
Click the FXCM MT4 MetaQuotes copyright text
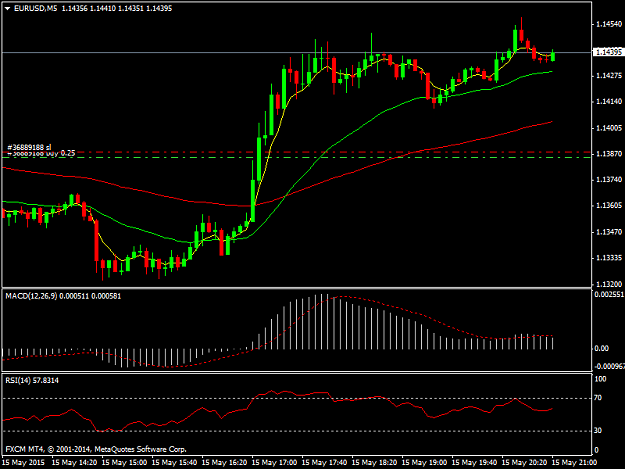tap(96, 449)
